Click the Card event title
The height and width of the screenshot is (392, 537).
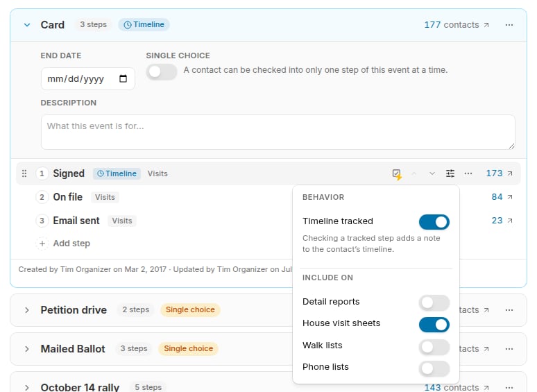tap(53, 25)
